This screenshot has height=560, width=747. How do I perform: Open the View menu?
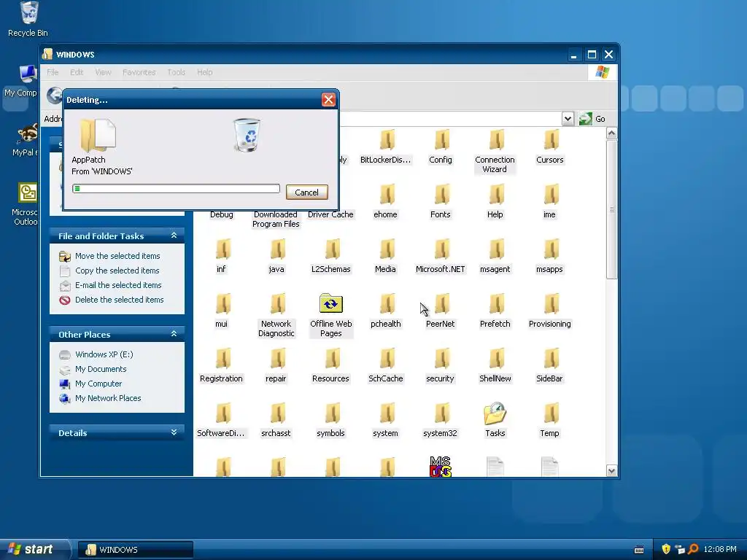[x=103, y=72]
